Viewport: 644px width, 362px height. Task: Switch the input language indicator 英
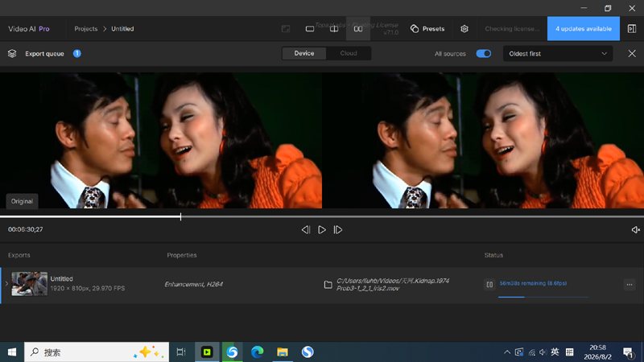[x=555, y=352]
